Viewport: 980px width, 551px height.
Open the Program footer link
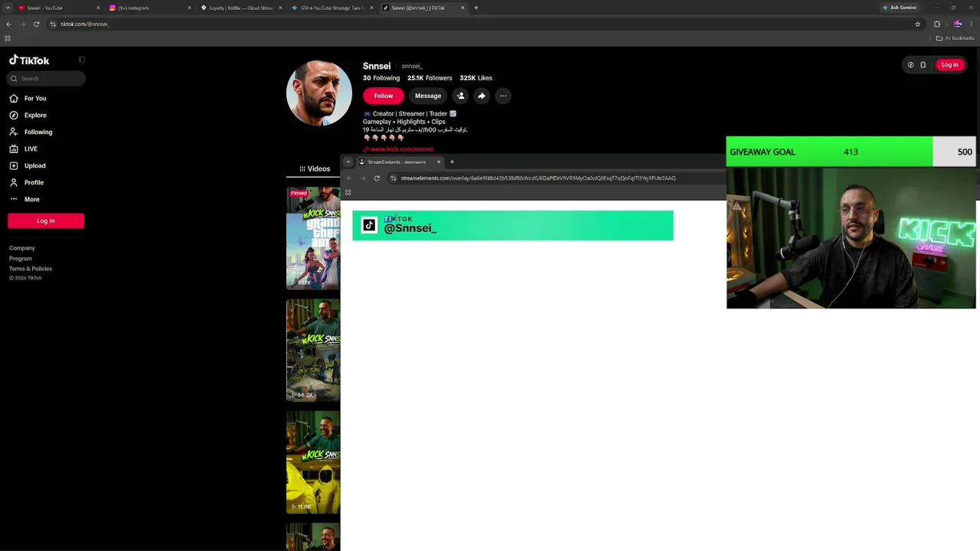click(21, 259)
